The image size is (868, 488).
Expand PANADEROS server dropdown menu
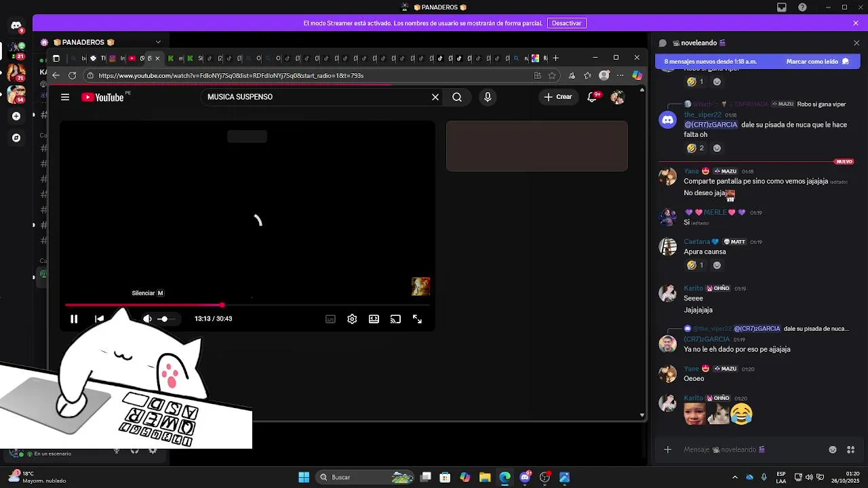158,42
